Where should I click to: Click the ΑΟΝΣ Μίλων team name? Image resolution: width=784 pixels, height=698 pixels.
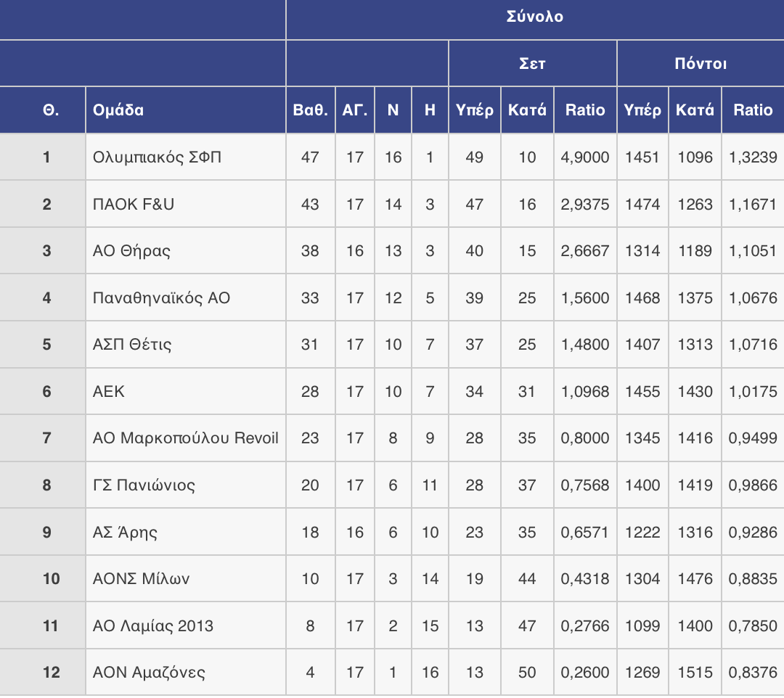coord(141,578)
